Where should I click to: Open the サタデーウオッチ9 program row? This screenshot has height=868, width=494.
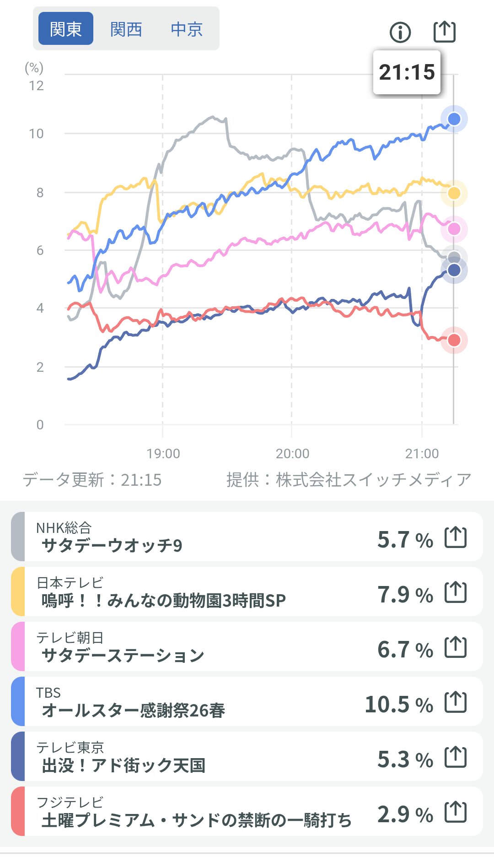183,537
